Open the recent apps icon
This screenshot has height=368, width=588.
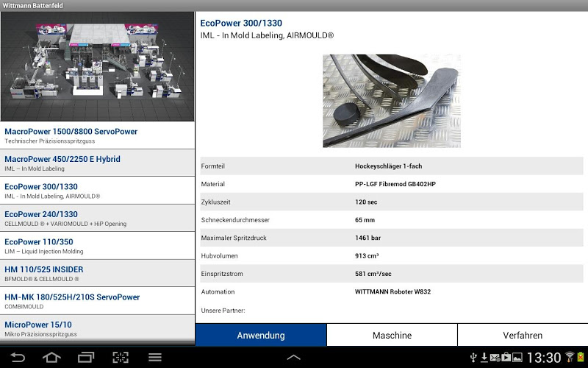click(x=86, y=357)
